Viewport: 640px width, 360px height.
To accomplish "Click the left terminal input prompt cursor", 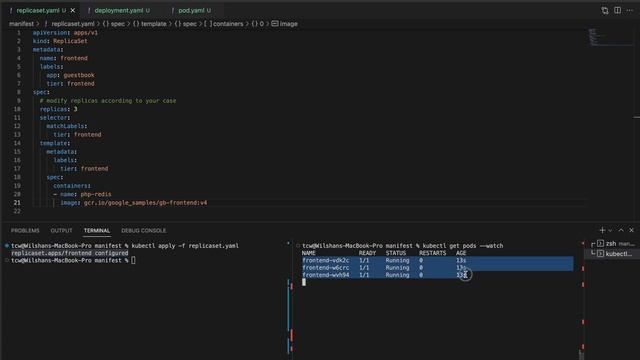I will tap(133, 260).
